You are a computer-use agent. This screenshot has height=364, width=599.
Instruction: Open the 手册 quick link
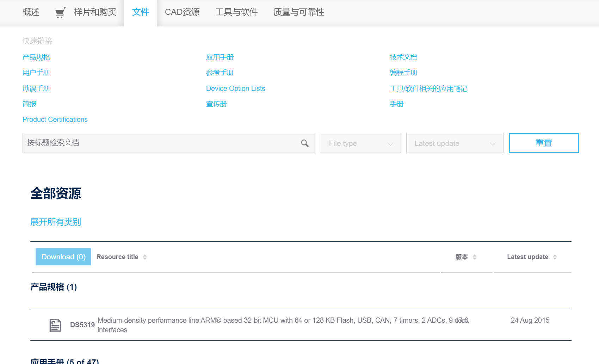397,104
